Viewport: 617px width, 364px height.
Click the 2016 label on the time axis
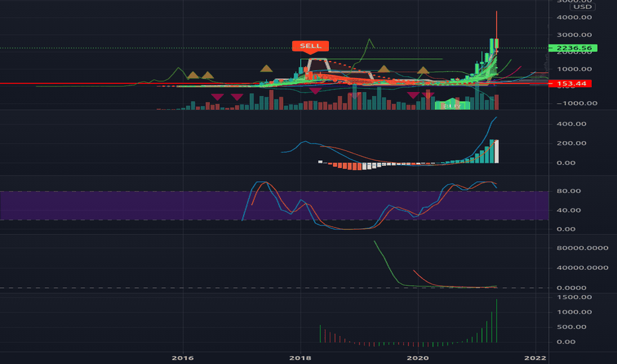pos(183,357)
